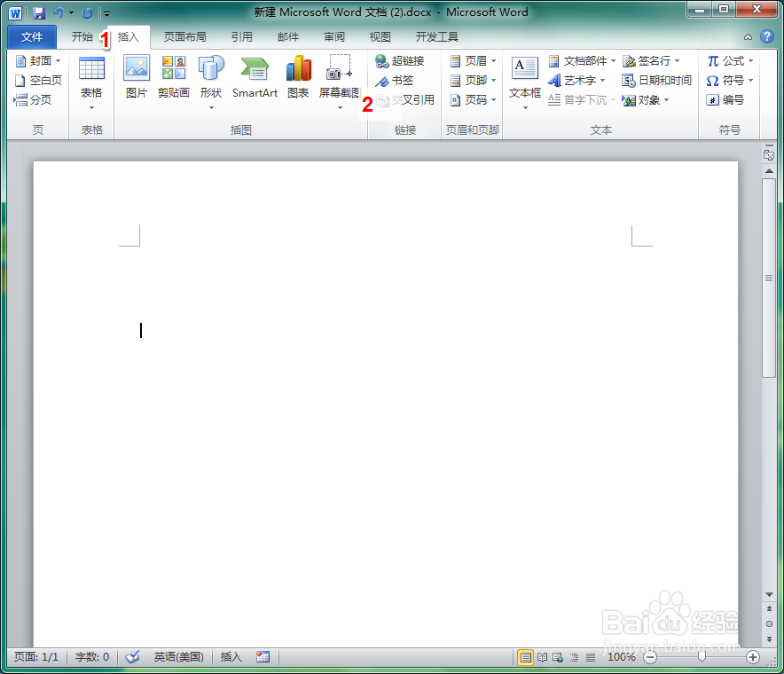Expand the 艺术字 WordArt dropdown
784x674 pixels.
(602, 81)
